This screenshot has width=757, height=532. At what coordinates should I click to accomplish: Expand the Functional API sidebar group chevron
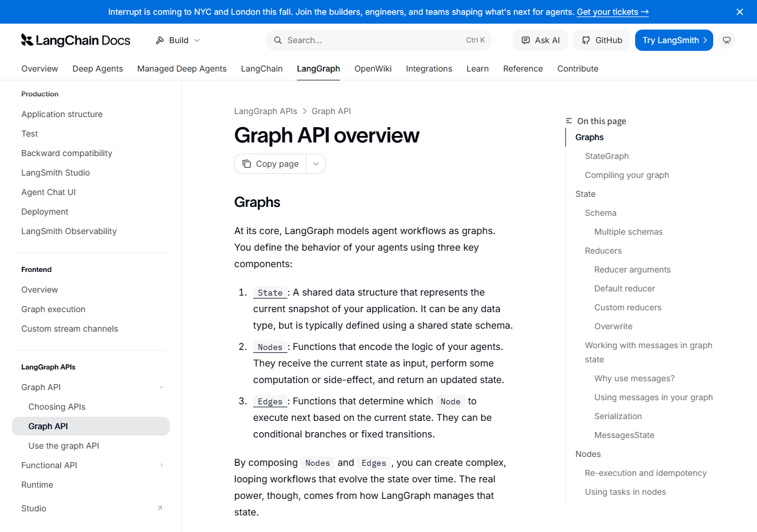161,465
